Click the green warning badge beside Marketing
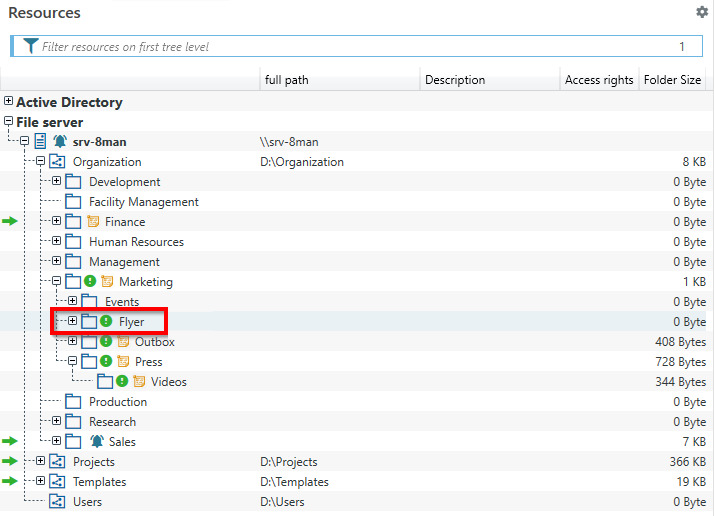The height and width of the screenshot is (516, 714). pyautogui.click(x=90, y=282)
